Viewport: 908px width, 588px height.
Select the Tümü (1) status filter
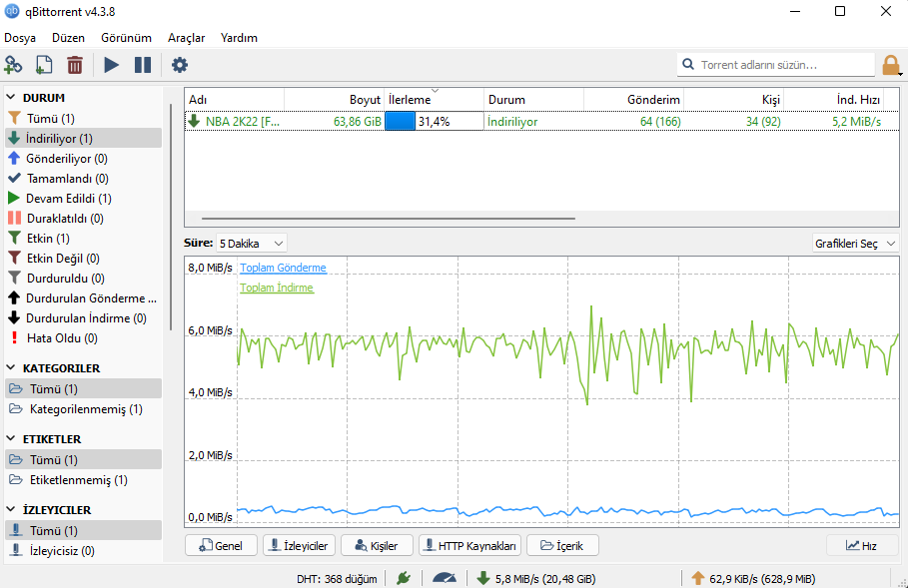83,118
